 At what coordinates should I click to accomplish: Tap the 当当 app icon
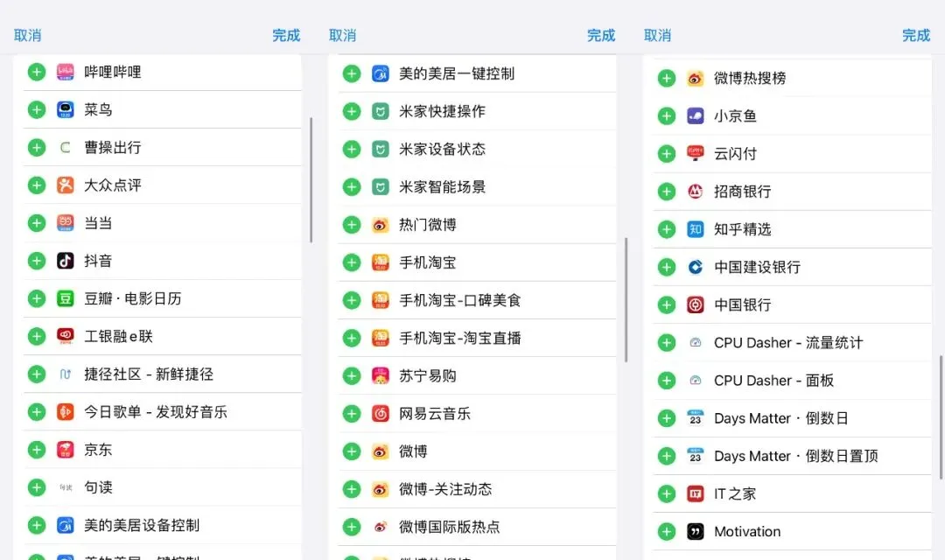65,223
